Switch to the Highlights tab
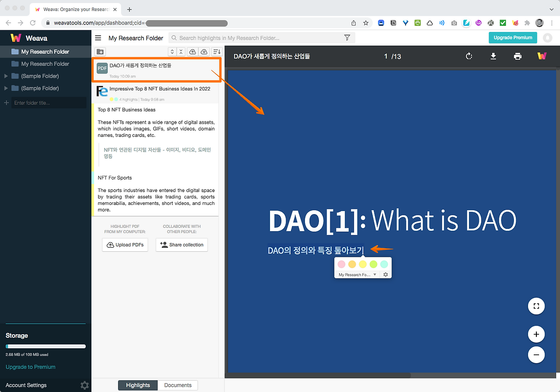 tap(138, 385)
